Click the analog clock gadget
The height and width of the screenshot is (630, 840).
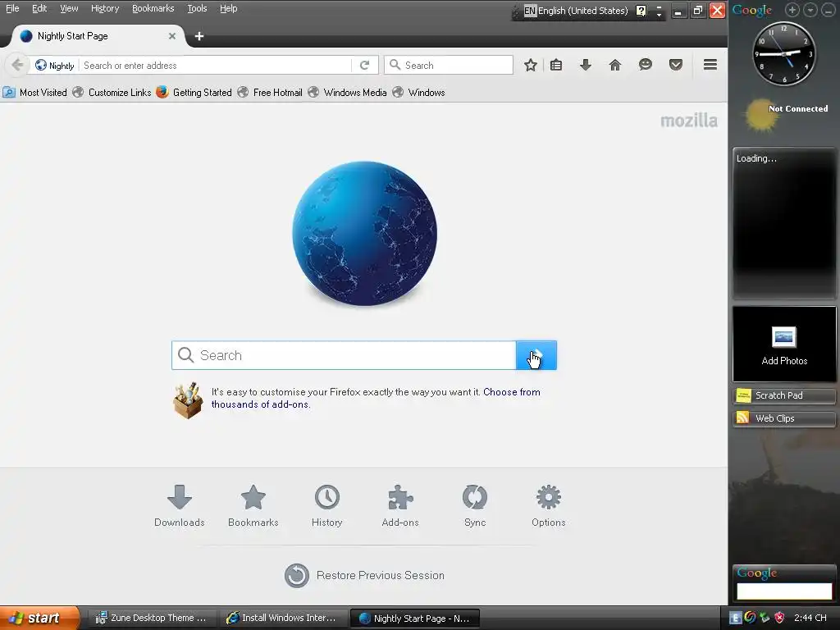click(784, 53)
